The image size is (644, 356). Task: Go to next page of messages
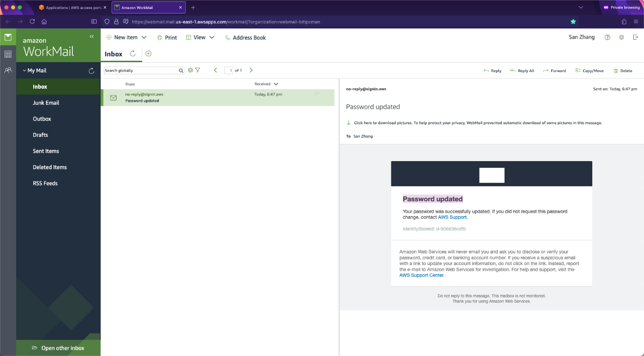251,70
